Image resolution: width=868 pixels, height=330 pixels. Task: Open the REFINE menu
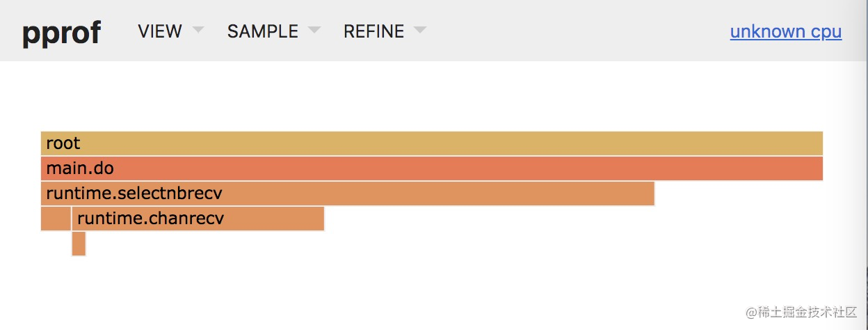373,31
